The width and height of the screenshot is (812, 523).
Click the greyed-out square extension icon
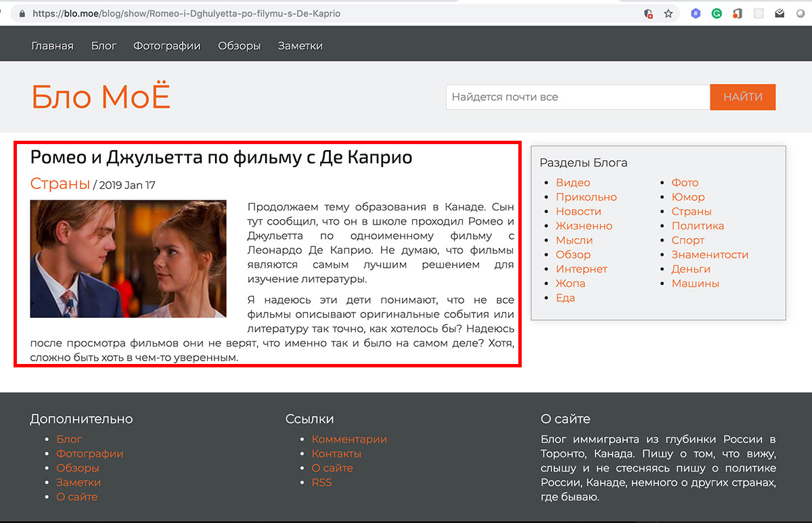tap(759, 14)
